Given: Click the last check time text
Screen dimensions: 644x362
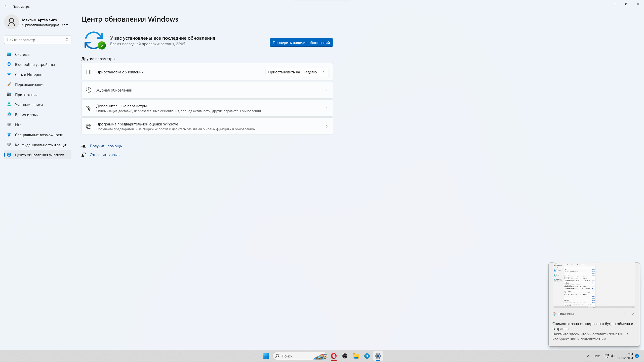Looking at the screenshot, I should (148, 44).
